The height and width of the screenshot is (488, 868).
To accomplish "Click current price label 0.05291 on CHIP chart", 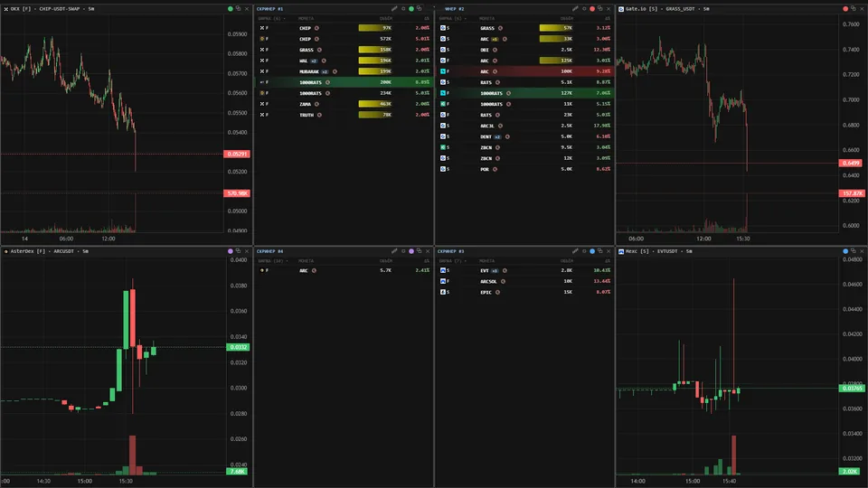I will point(237,154).
